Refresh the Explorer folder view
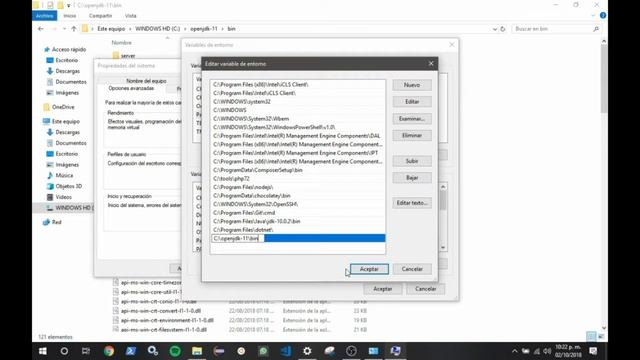Image resolution: width=640 pixels, height=360 pixels. coord(503,29)
